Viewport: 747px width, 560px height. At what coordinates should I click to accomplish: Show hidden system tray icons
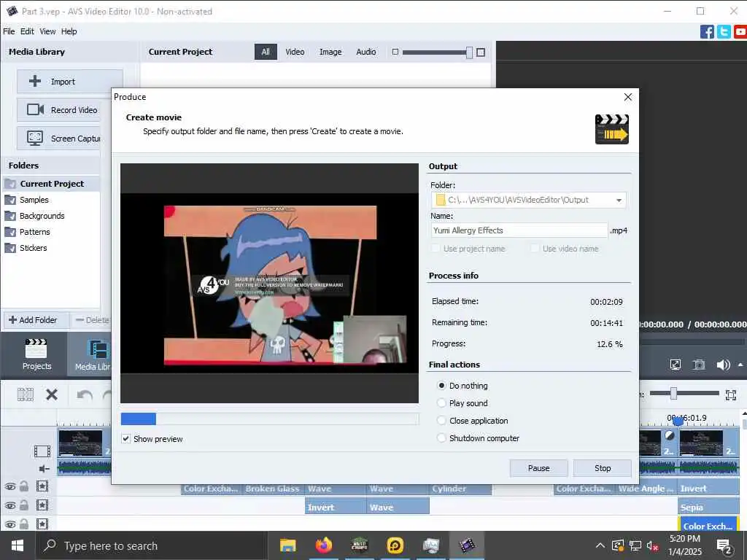click(600, 545)
